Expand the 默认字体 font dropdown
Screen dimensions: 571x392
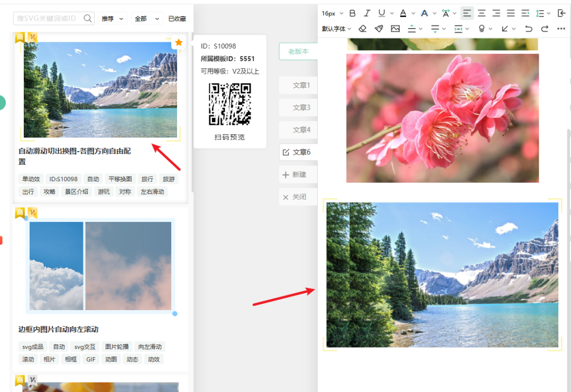coord(336,29)
